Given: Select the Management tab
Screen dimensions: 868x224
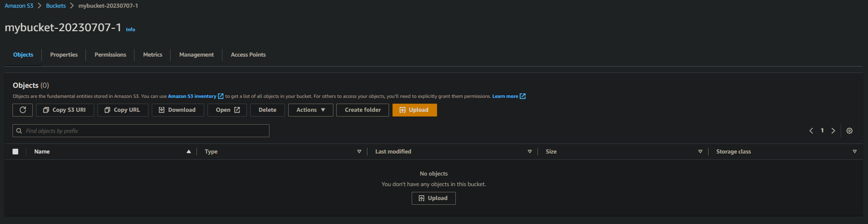Looking at the screenshot, I should coord(196,55).
